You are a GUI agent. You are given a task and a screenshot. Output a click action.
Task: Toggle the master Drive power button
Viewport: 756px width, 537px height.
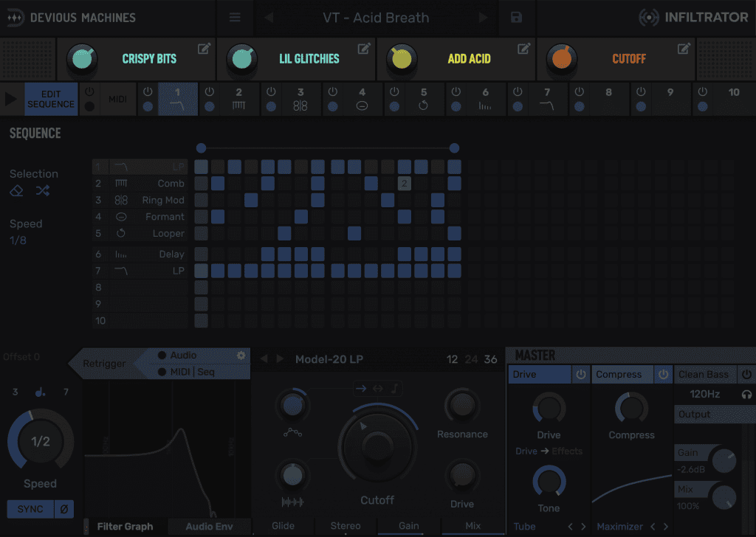(x=580, y=375)
